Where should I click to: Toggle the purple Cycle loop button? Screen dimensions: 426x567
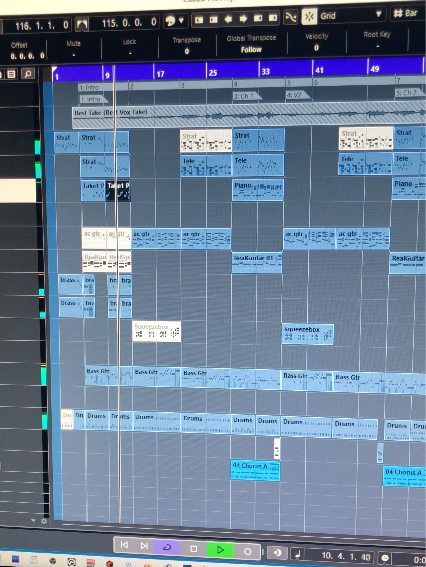[x=167, y=547]
